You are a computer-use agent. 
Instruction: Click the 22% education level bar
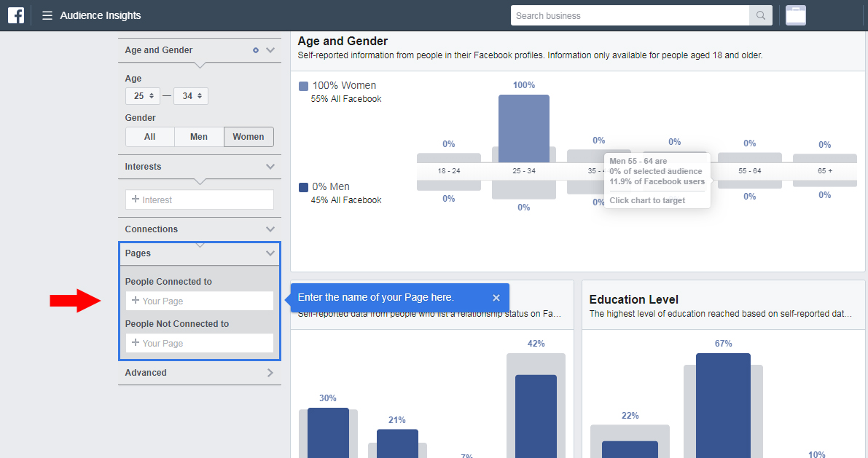click(630, 449)
